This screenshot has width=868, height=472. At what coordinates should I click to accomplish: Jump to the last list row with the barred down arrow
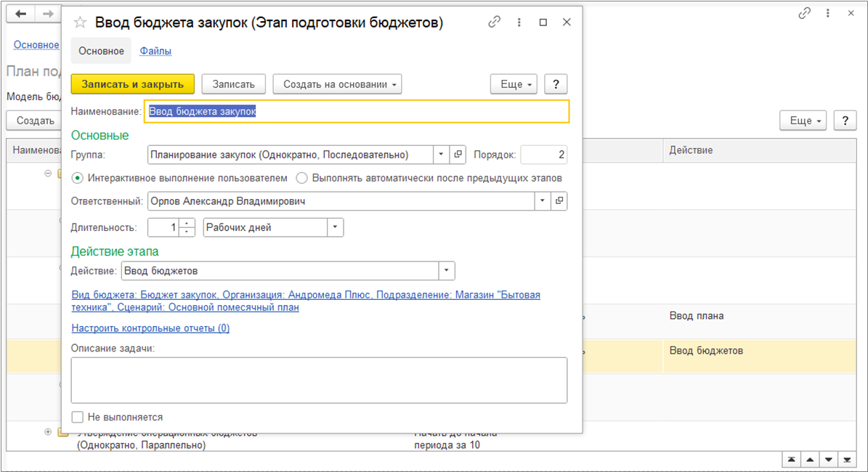[x=846, y=460]
